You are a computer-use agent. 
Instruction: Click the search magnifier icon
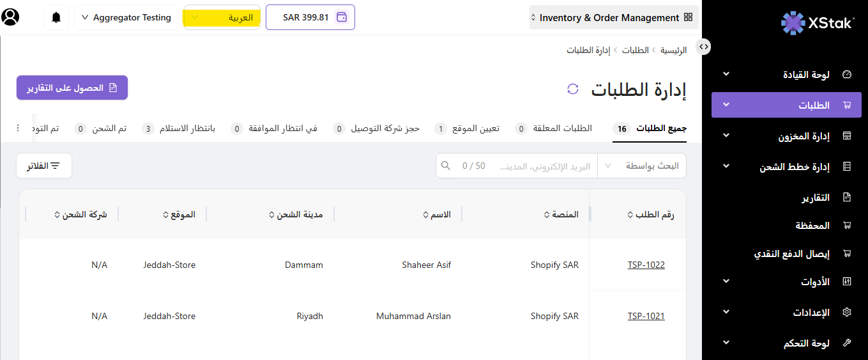[446, 166]
